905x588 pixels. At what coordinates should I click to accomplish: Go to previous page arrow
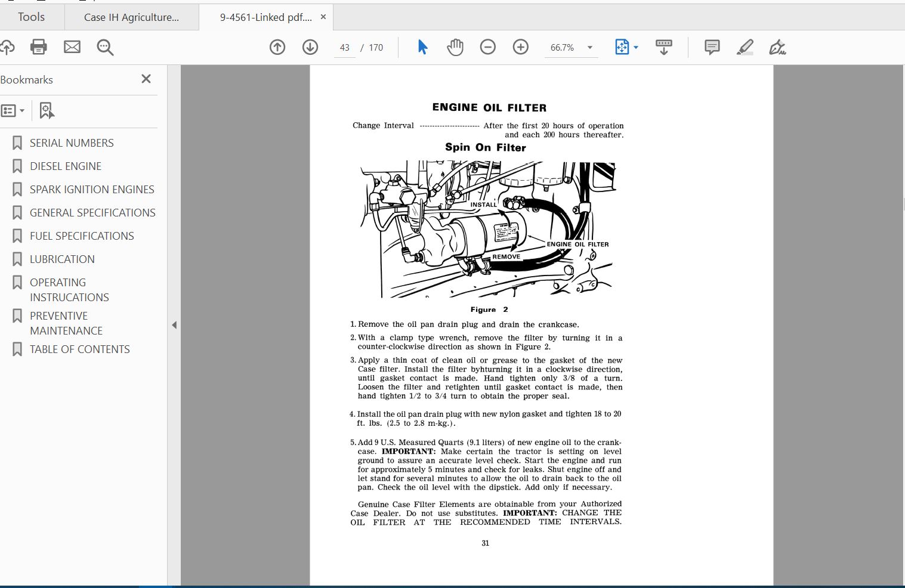tap(277, 47)
